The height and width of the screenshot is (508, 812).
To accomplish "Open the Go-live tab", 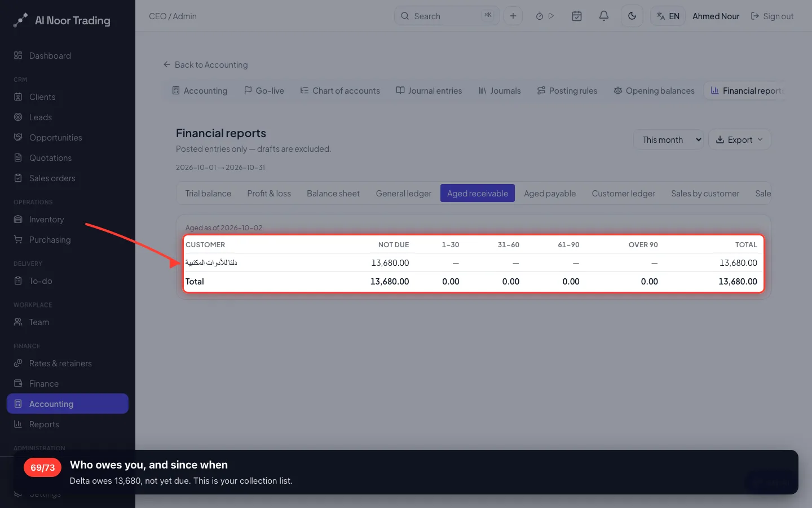I will (264, 90).
